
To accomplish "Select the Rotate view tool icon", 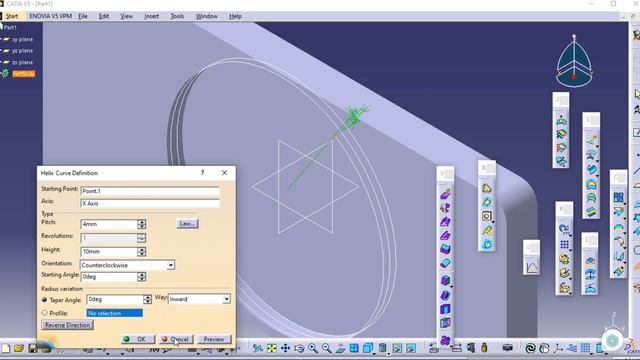I will [x=299, y=348].
